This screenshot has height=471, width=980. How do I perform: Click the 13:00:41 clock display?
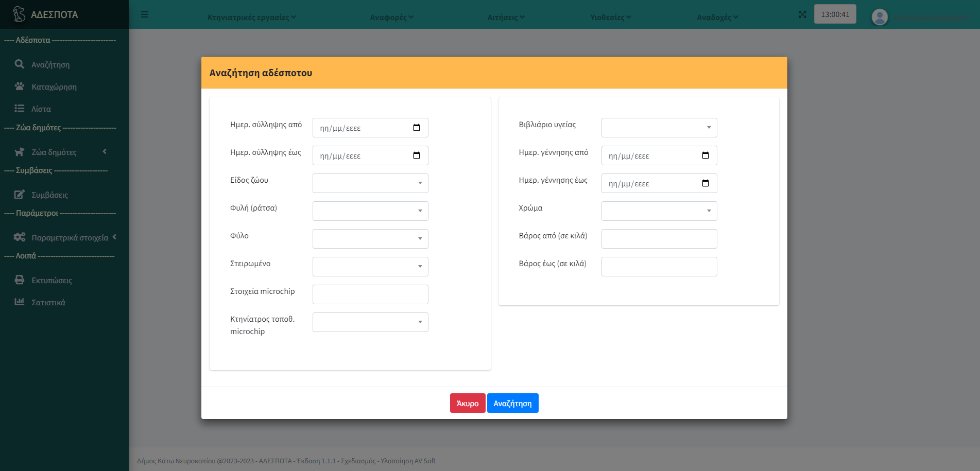(835, 14)
